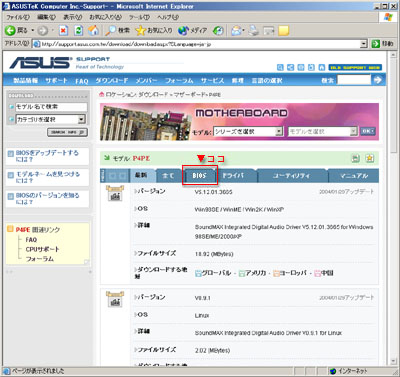Click the address bar URL field
Viewport: 400px width, 377px height.
point(197,44)
